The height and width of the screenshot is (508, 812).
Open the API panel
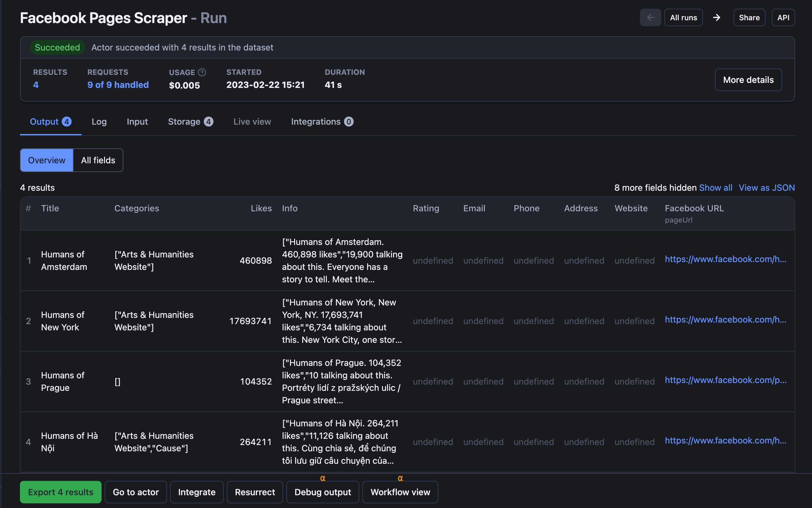coord(783,17)
